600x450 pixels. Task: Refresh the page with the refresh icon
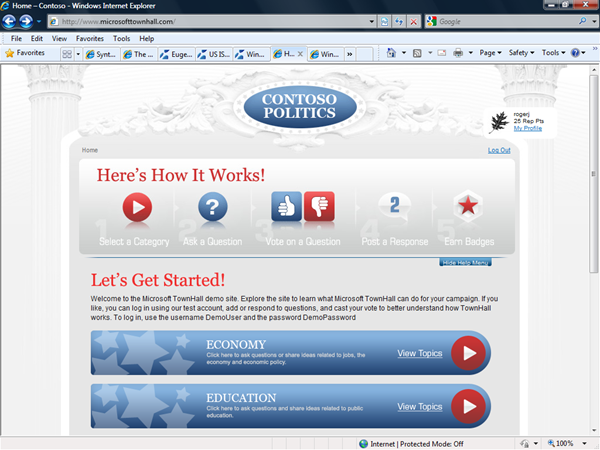click(x=399, y=21)
